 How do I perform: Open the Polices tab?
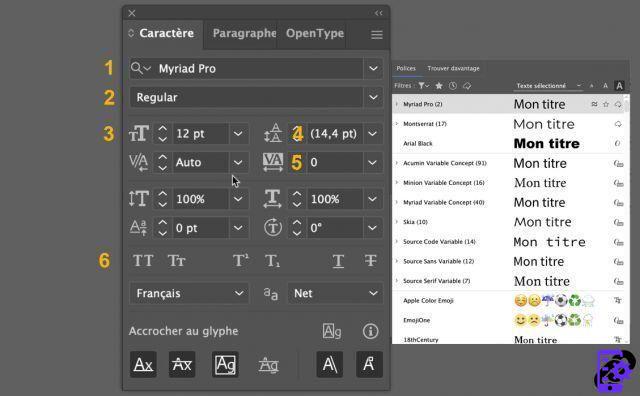click(x=406, y=68)
